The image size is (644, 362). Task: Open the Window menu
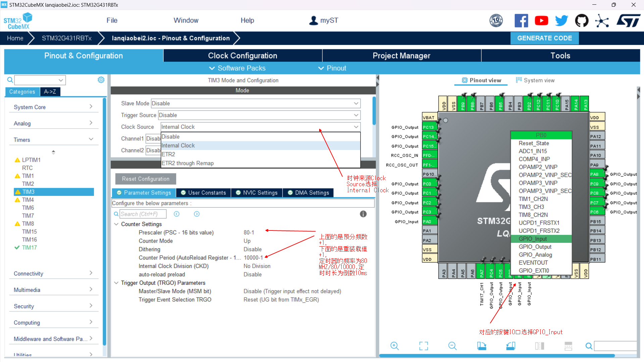186,20
